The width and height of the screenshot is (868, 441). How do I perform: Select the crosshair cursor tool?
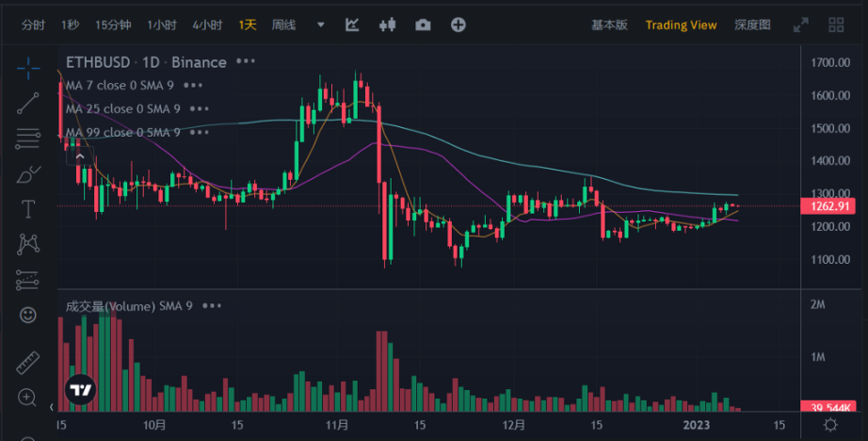coord(28,68)
